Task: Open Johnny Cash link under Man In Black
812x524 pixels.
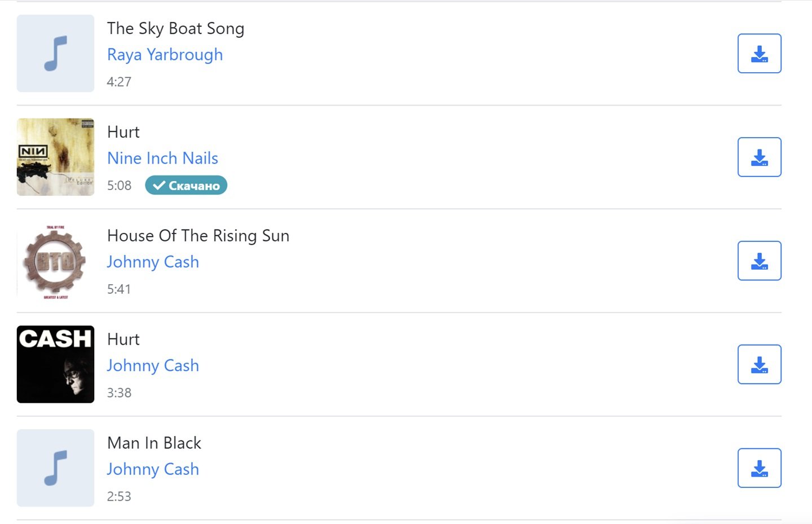Action: coord(153,469)
